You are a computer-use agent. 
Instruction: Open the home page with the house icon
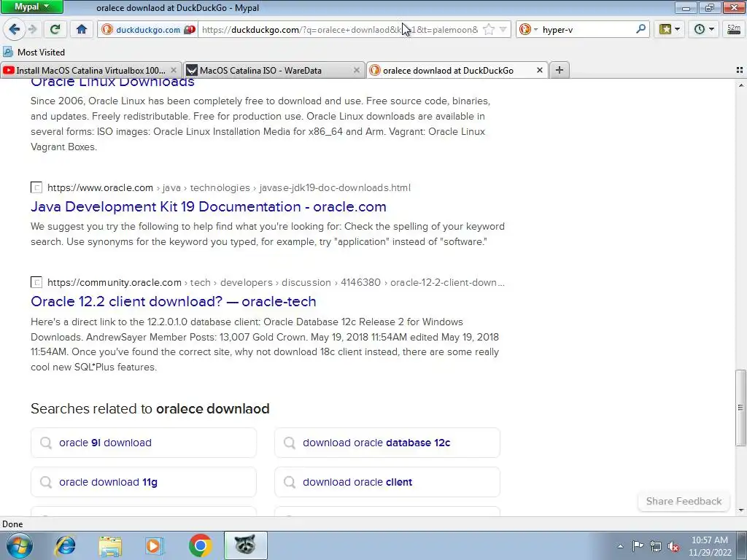point(82,29)
